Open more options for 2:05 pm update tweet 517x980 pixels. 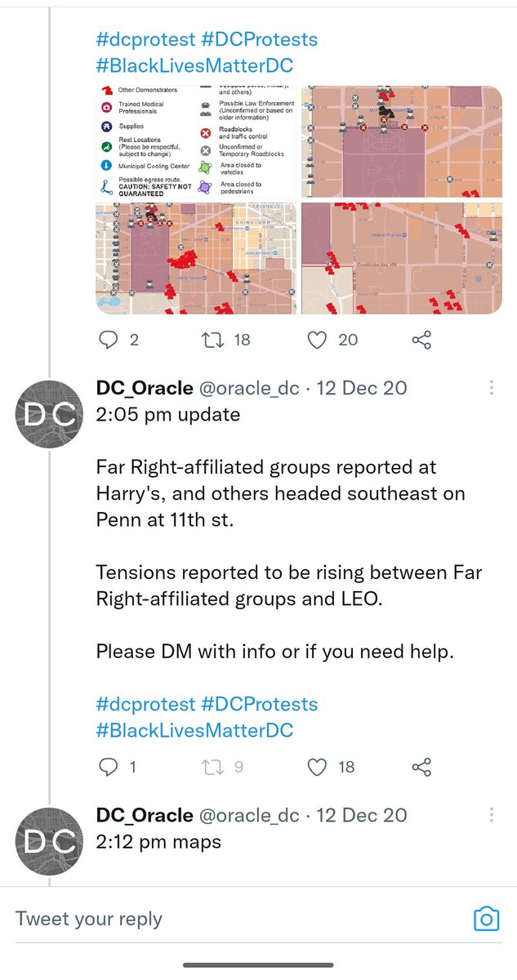click(x=491, y=388)
